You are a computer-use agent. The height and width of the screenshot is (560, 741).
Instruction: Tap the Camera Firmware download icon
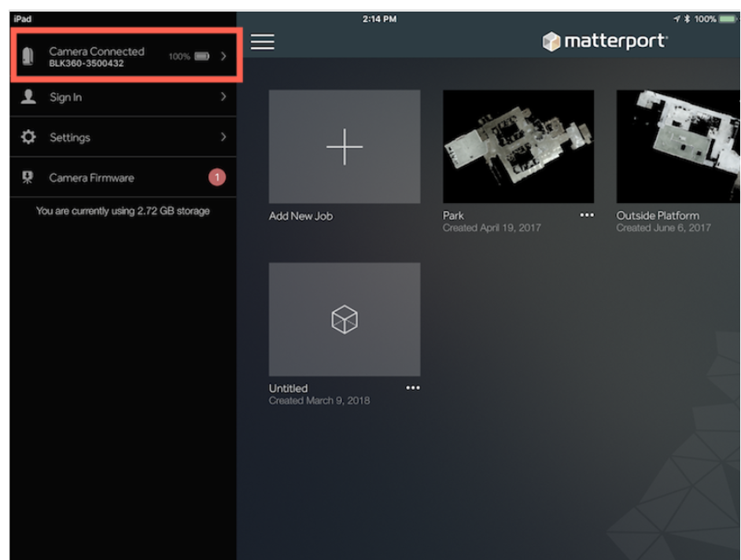(28, 178)
